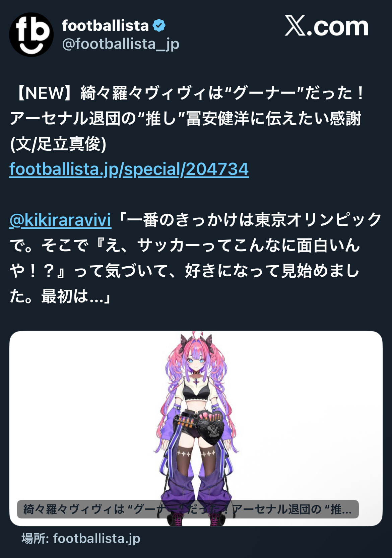The image size is (392, 558).
Task: Tap the X.com logo
Action: (326, 26)
